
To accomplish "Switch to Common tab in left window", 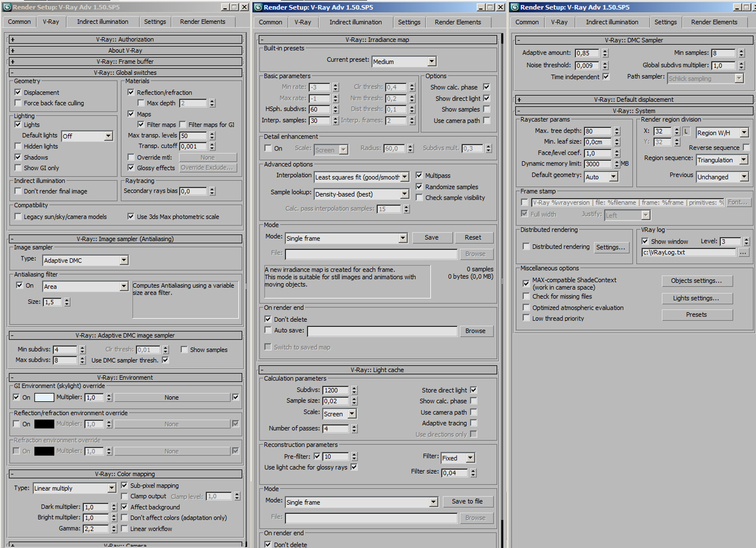I will pyautogui.click(x=19, y=21).
